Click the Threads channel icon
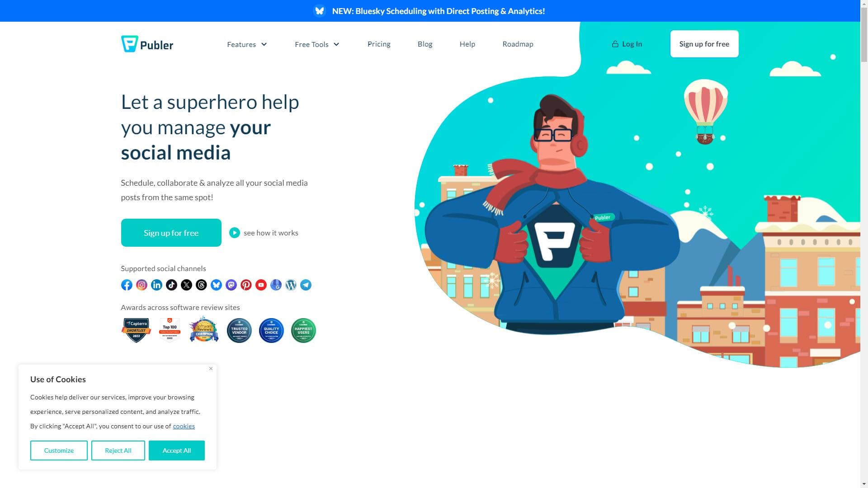The height and width of the screenshot is (488, 868). point(201,285)
